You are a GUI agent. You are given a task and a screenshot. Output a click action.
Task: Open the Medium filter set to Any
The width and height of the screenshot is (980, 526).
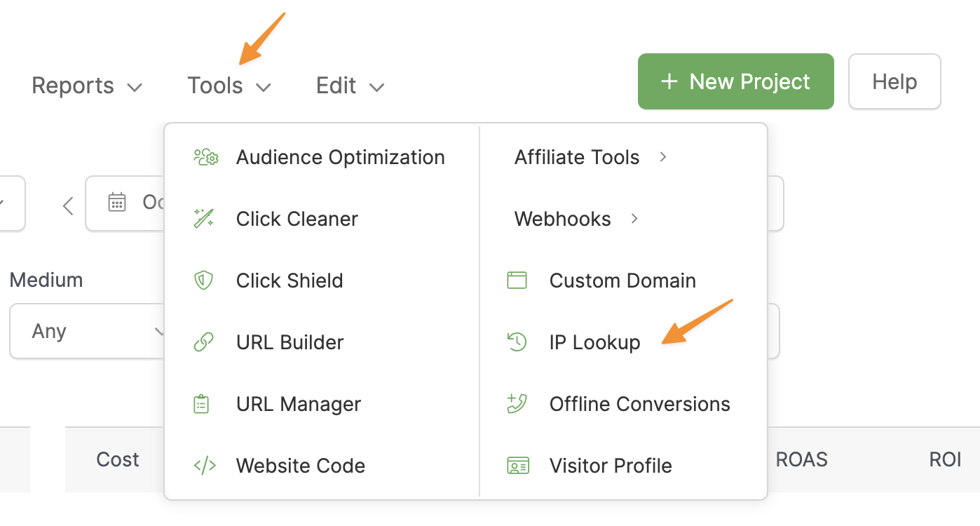[88, 331]
